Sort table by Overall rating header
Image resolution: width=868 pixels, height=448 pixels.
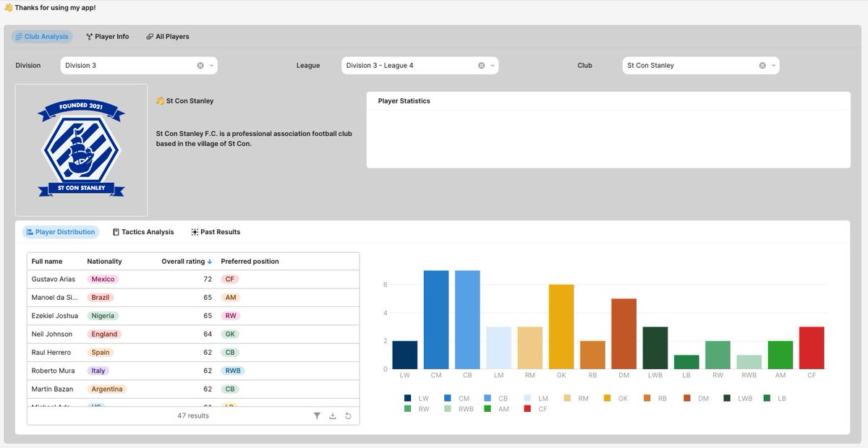pos(183,262)
